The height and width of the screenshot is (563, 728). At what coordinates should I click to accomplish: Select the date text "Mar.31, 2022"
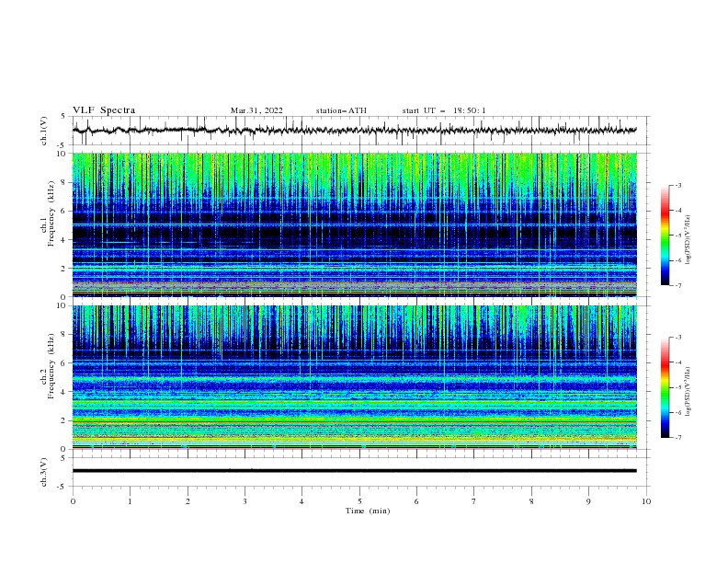click(256, 110)
